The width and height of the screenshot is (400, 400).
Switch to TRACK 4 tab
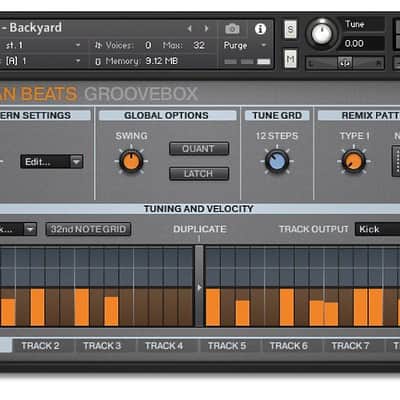164,346
